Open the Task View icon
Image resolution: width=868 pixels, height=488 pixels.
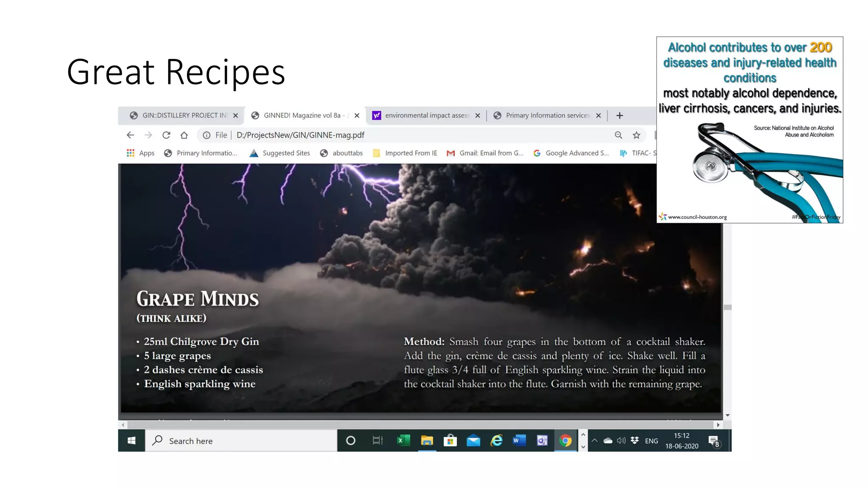click(377, 441)
